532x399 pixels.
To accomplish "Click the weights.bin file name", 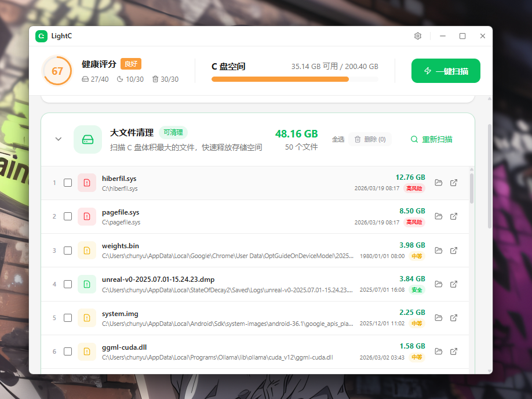I will click(121, 246).
